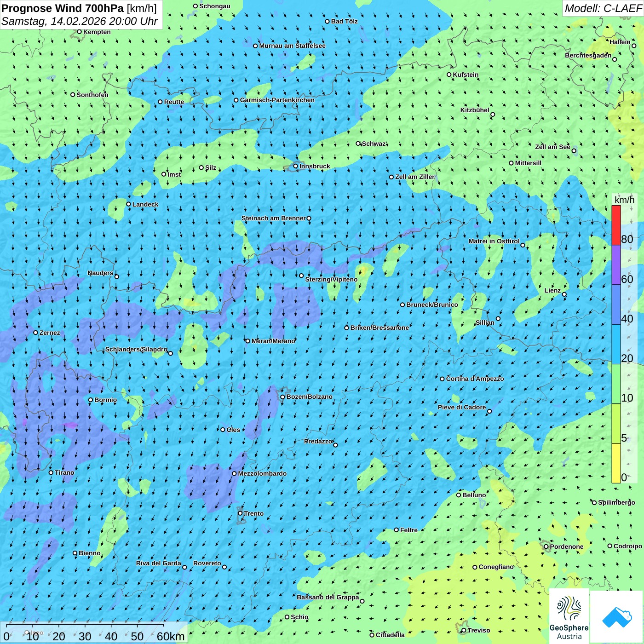
Task: Click the yellow 0-5 km/h legend color
Action: (x=616, y=463)
